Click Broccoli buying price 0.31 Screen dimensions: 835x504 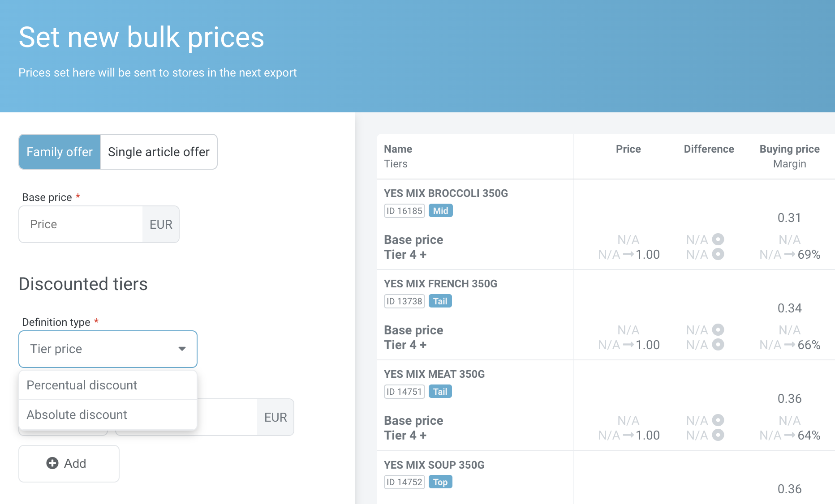pos(789,218)
